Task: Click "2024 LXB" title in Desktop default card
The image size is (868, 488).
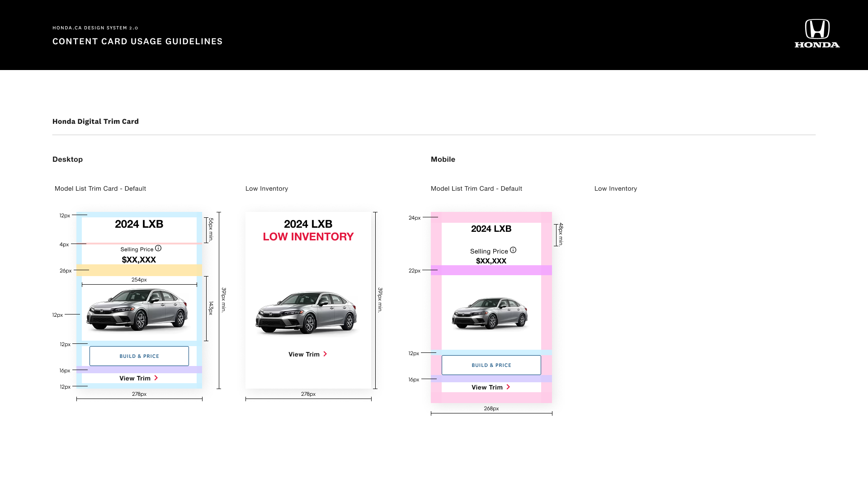Action: pos(139,224)
